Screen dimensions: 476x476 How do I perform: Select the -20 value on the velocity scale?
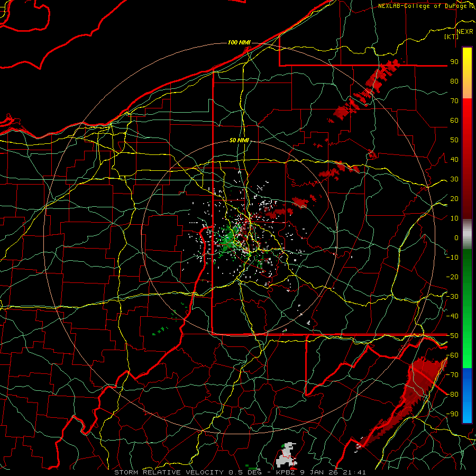coord(452,277)
